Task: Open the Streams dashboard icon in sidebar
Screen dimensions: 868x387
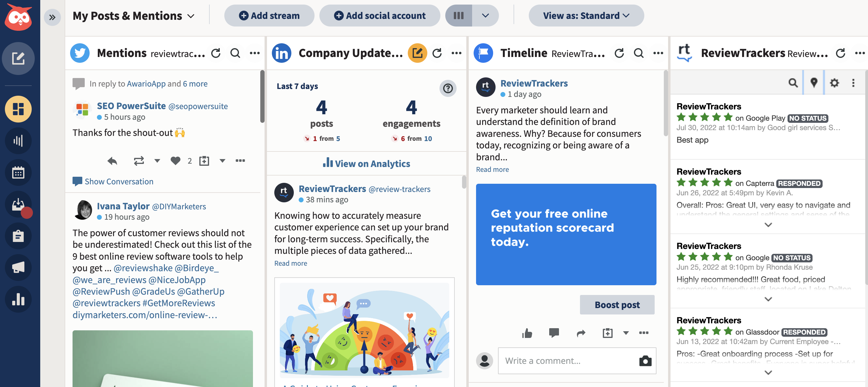Action: [x=18, y=109]
